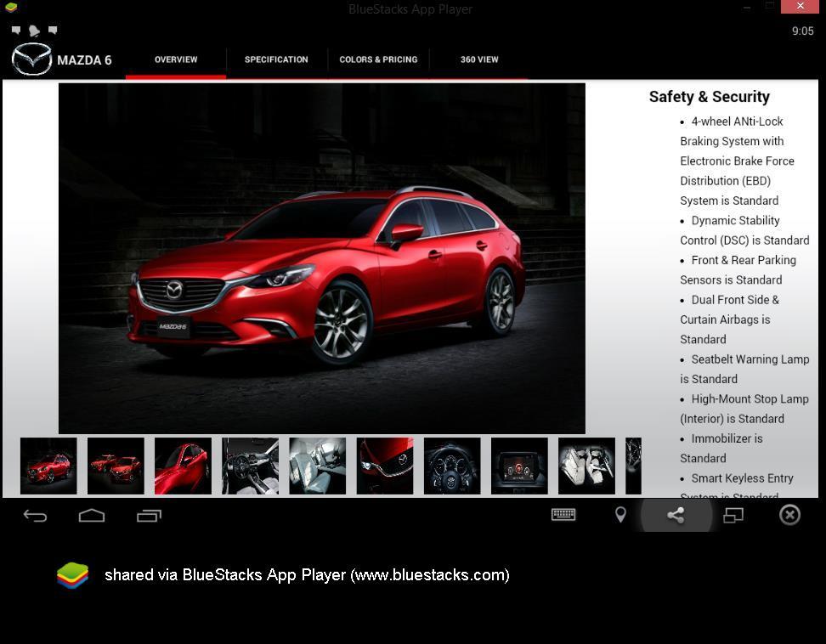The image size is (826, 644).
Task: Open the 360 View tab
Action: coord(479,59)
